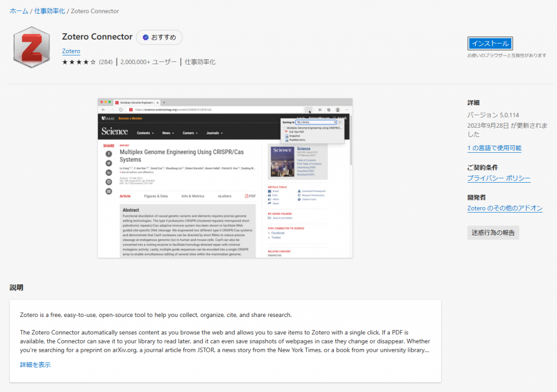Click the おすすめ recommended badge
The image size is (557, 392).
[159, 38]
